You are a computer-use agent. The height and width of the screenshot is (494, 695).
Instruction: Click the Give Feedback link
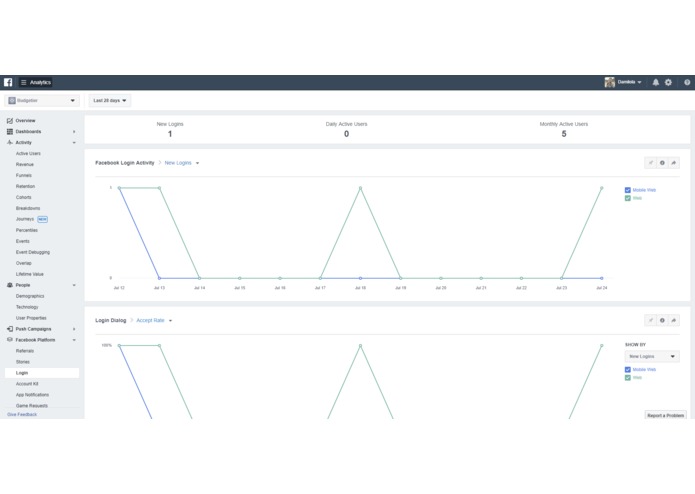click(22, 415)
